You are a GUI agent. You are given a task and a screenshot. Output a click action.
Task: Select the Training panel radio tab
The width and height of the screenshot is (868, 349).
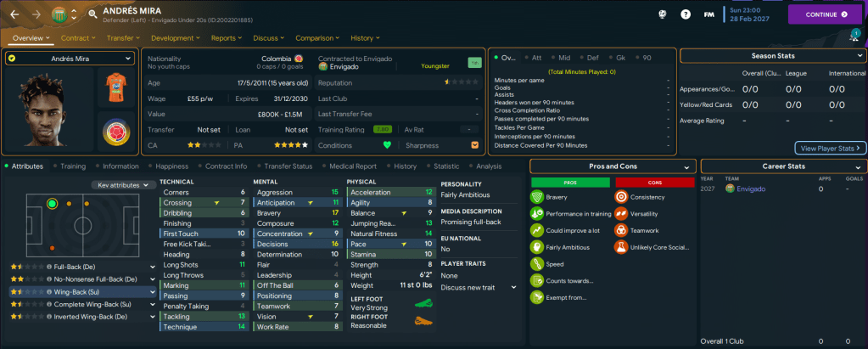[70, 166]
